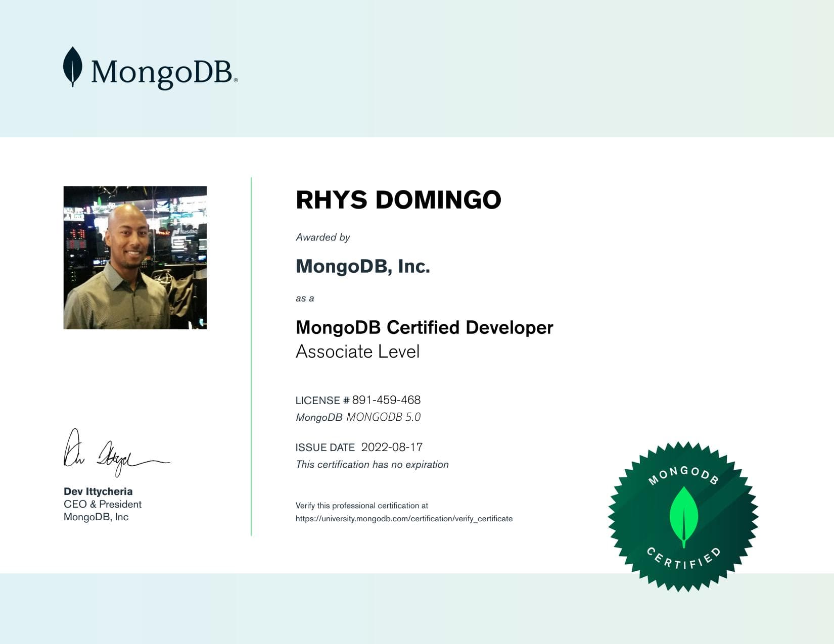Open the verify_certificate URL link
This screenshot has height=644, width=834.
pos(404,519)
